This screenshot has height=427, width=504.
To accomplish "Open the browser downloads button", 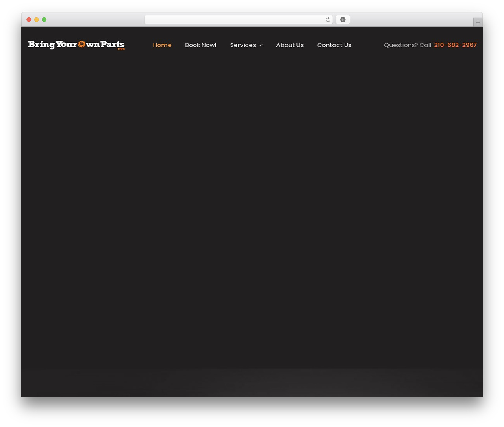I will 343,20.
